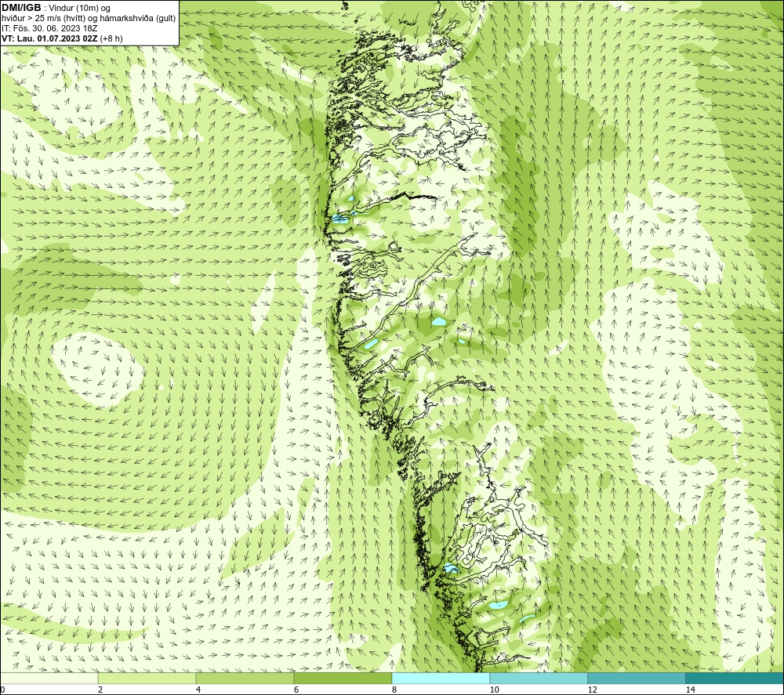Click the 'Vindur (10m) og' text
Image resolution: width=784 pixels, height=695 pixels.
[80, 9]
